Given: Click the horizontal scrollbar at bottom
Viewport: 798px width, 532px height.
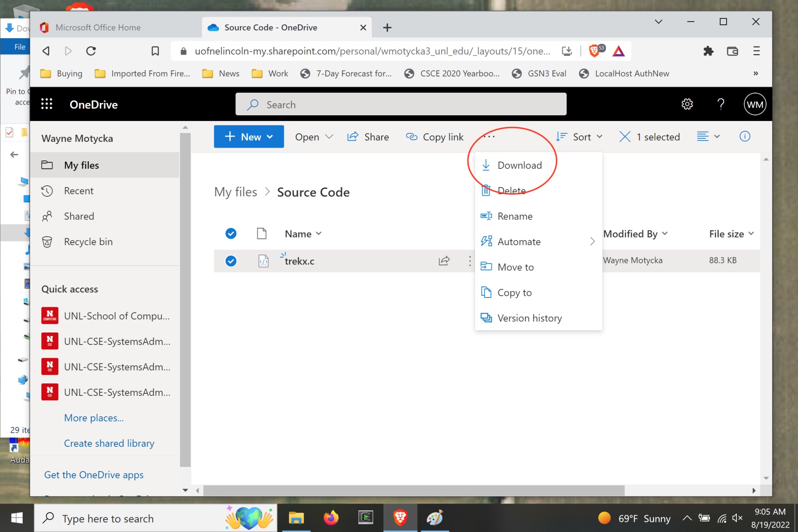Looking at the screenshot, I should (x=412, y=490).
